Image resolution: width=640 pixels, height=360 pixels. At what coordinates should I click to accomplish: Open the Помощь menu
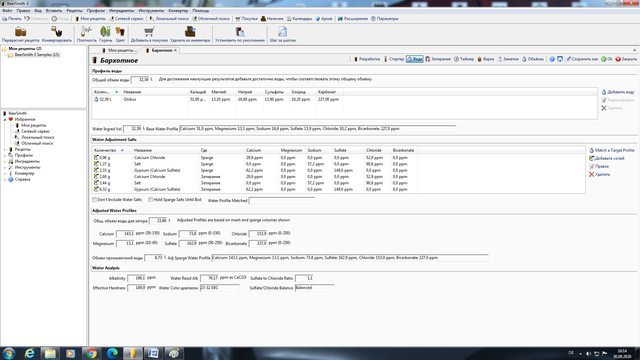[x=200, y=11]
